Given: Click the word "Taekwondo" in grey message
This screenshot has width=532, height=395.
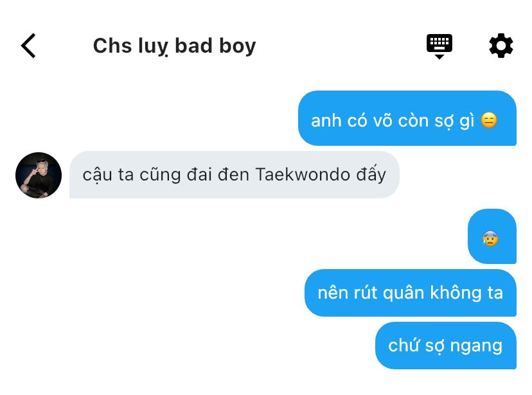Looking at the screenshot, I should [x=303, y=175].
